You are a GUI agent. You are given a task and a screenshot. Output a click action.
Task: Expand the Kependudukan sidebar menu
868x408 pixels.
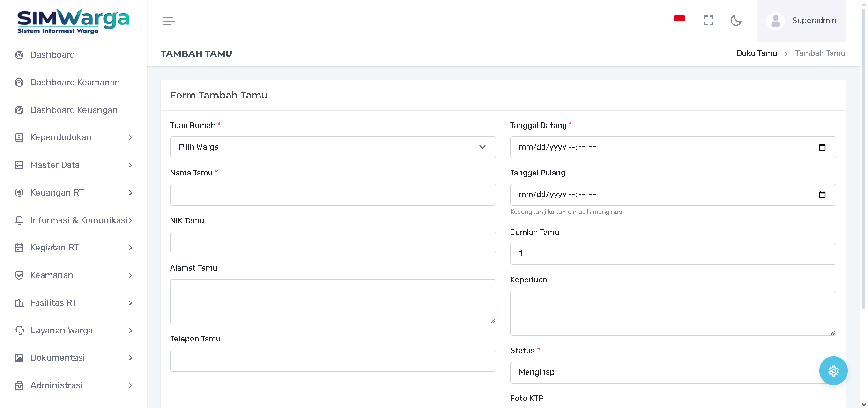pyautogui.click(x=74, y=137)
